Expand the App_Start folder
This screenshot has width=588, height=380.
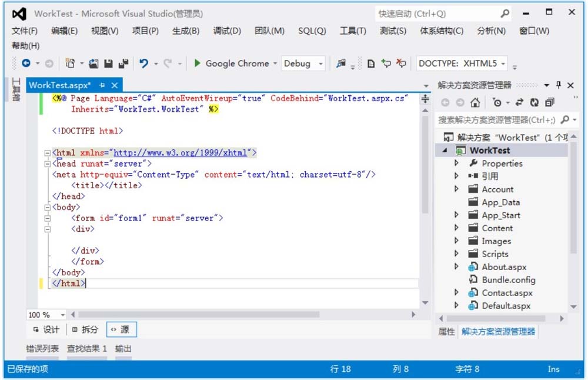pyautogui.click(x=456, y=215)
